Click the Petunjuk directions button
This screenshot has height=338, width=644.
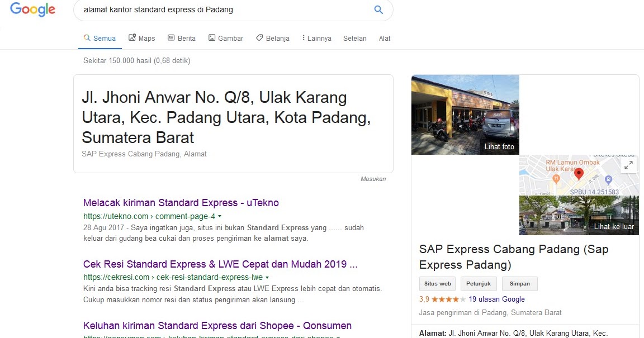coord(479,284)
